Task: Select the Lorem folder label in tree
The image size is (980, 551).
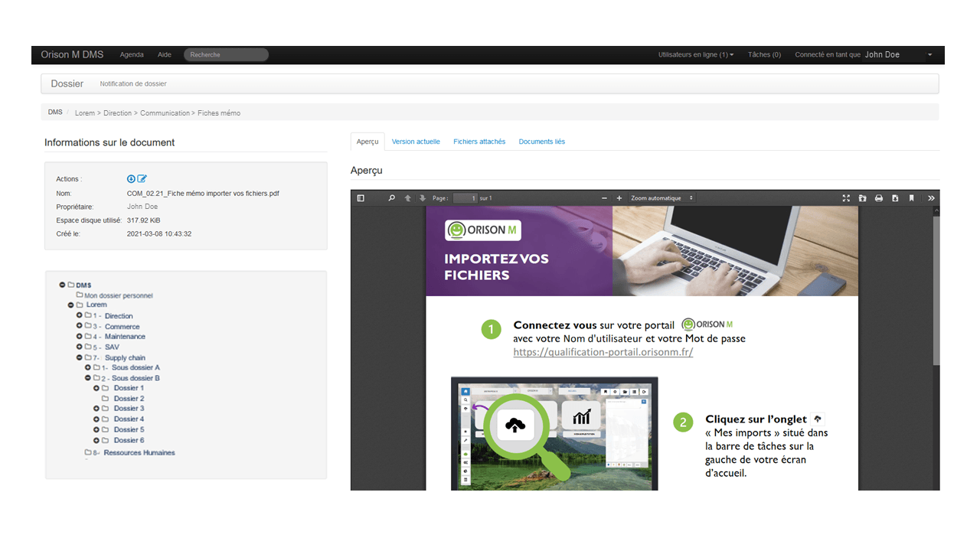Action: [x=96, y=305]
